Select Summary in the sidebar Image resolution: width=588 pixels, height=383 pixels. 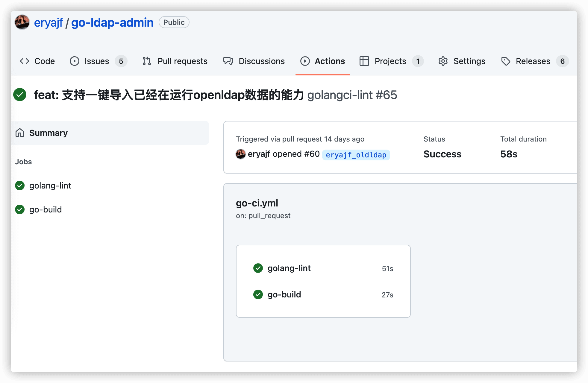(110, 133)
